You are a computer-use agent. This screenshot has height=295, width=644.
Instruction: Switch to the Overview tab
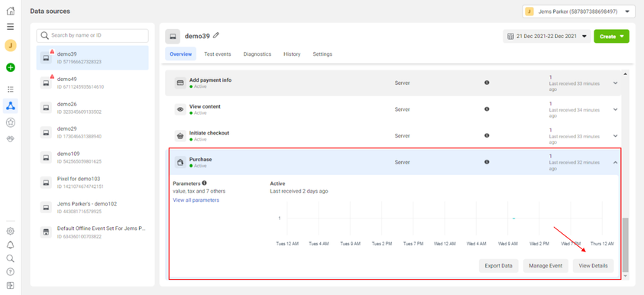pos(181,53)
